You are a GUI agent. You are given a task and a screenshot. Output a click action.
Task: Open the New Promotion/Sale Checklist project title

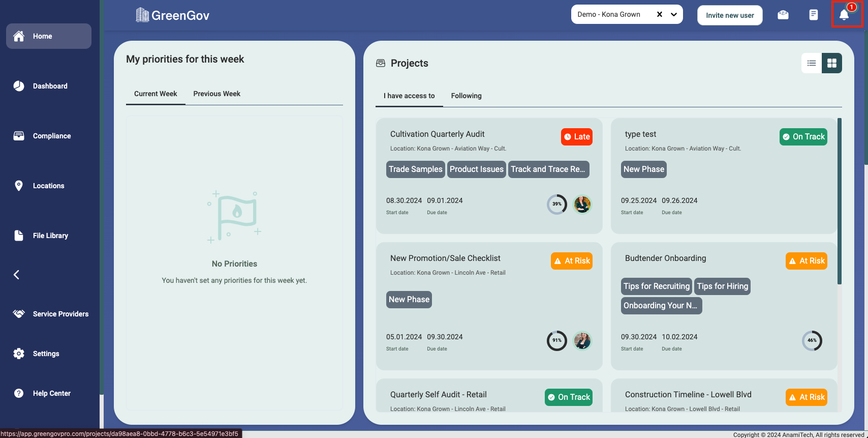tap(445, 258)
